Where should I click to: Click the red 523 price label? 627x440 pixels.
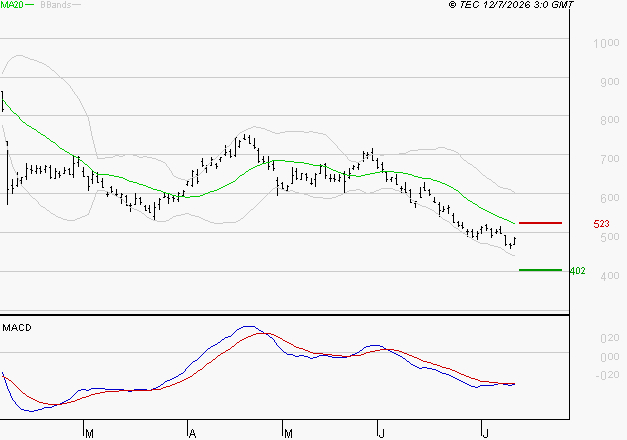click(601, 224)
